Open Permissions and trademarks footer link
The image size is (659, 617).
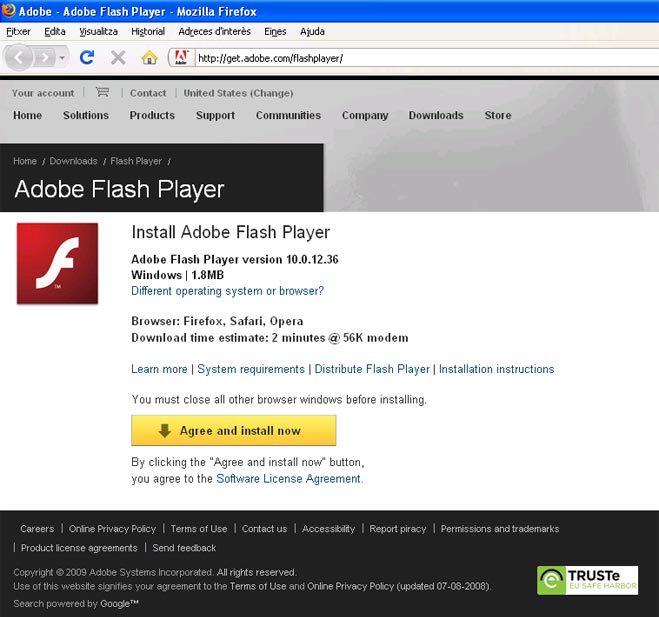[500, 529]
